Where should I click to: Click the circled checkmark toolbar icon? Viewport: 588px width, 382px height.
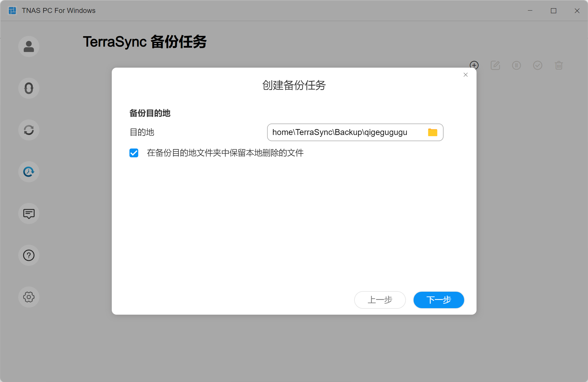[x=538, y=65]
